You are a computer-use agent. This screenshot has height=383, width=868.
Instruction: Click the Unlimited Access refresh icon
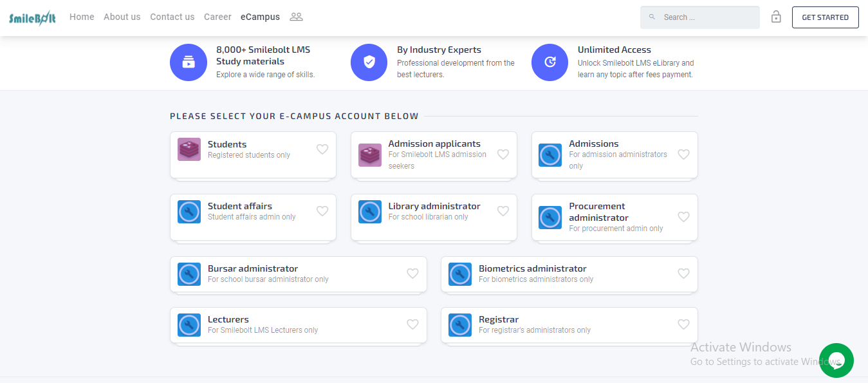pyautogui.click(x=549, y=62)
